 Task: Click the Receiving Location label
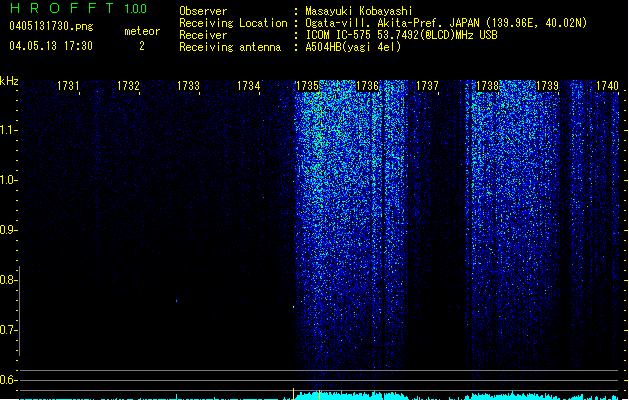[x=233, y=23]
